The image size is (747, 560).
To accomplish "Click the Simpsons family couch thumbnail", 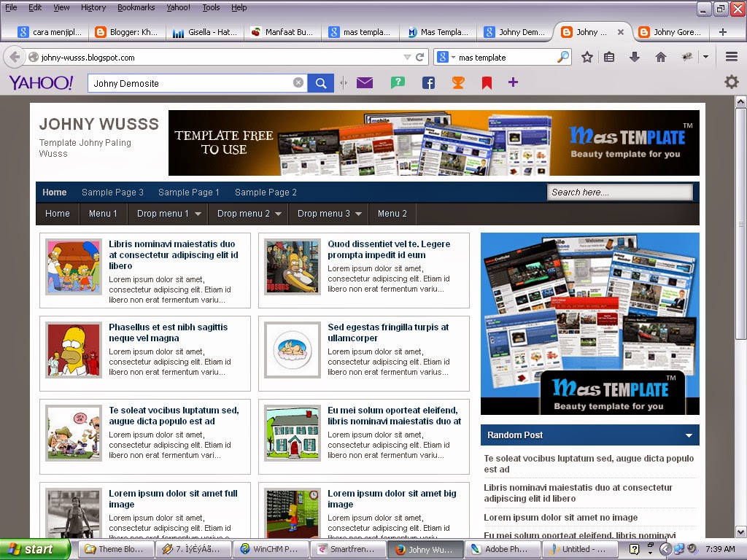I will tap(74, 267).
